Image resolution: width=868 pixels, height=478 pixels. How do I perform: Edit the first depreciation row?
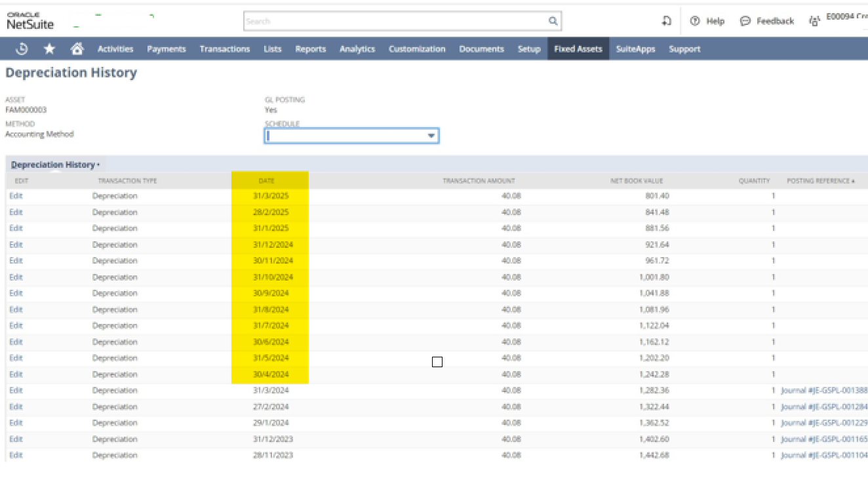pyautogui.click(x=15, y=195)
